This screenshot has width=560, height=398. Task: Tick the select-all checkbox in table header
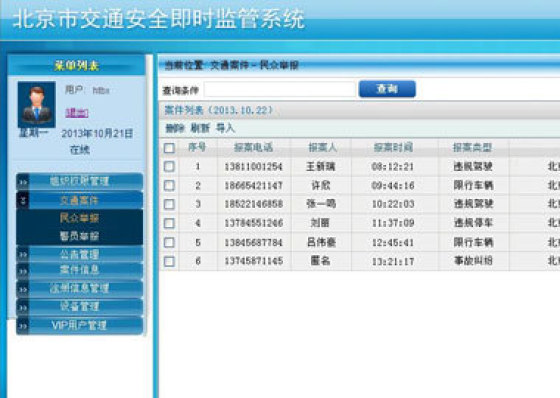coord(169,148)
